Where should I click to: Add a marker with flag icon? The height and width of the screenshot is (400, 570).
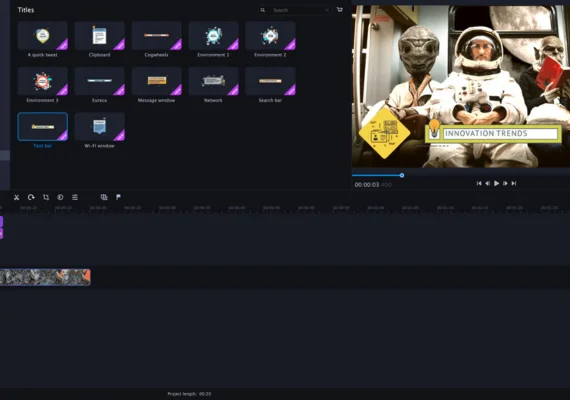tap(119, 197)
